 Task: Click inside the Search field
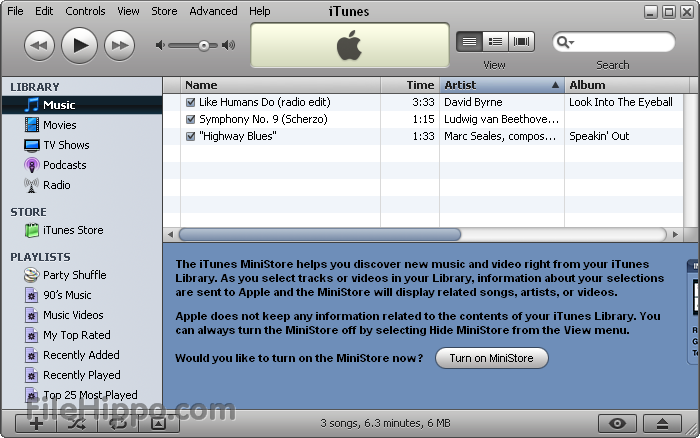613,42
